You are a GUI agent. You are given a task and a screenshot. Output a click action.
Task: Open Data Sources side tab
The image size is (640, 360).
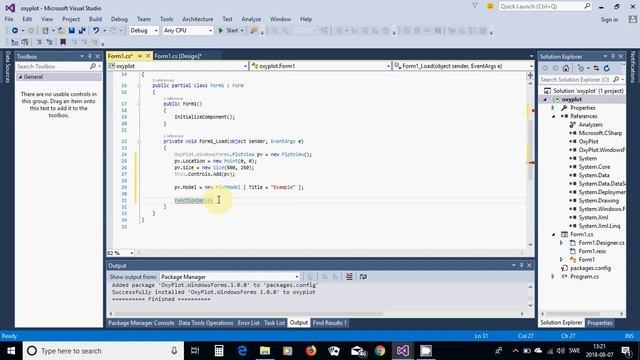[7, 67]
